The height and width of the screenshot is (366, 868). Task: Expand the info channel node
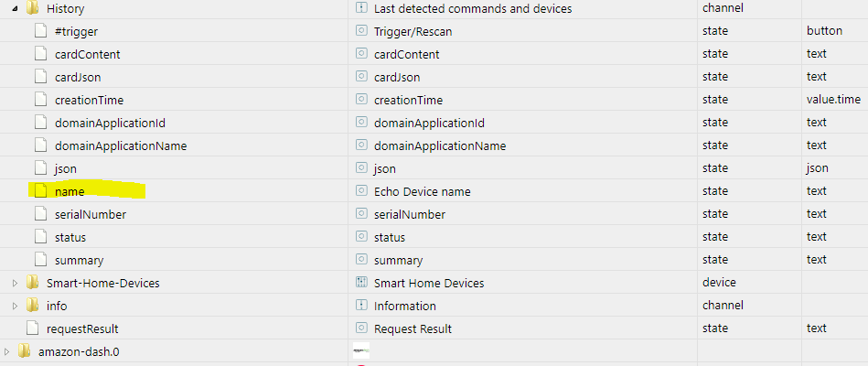pos(15,306)
